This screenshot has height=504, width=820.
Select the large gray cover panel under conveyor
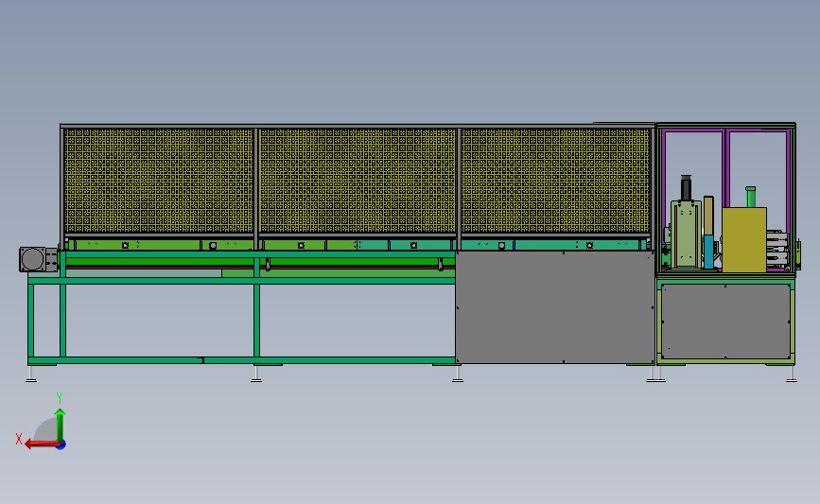[555, 307]
